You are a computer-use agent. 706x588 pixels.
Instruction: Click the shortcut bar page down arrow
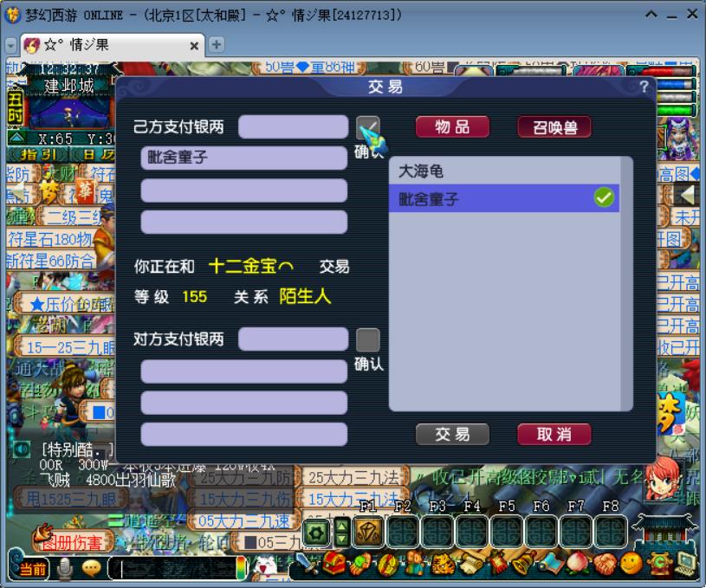pyautogui.click(x=342, y=539)
